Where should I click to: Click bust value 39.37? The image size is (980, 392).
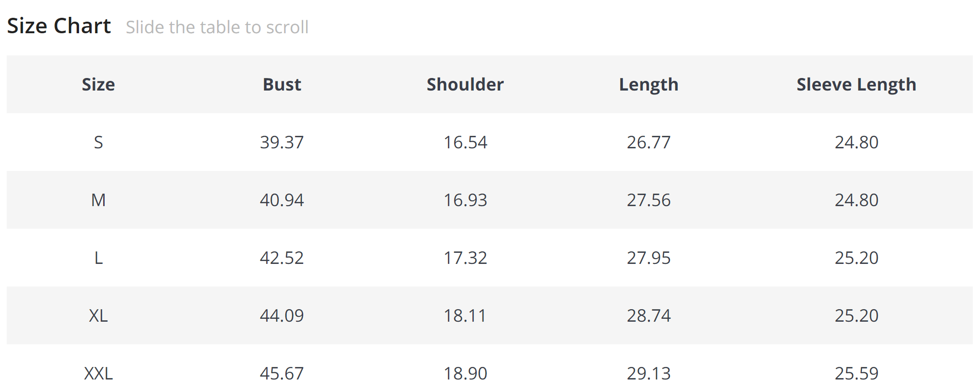coord(282,142)
